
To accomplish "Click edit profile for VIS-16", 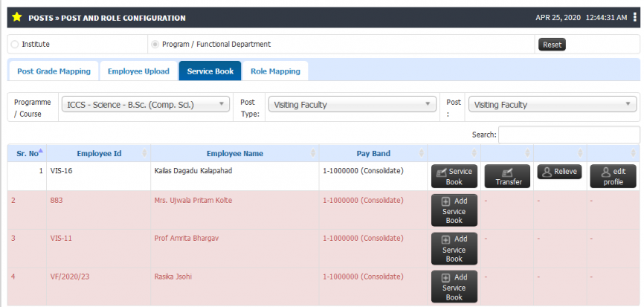I will click(x=614, y=176).
